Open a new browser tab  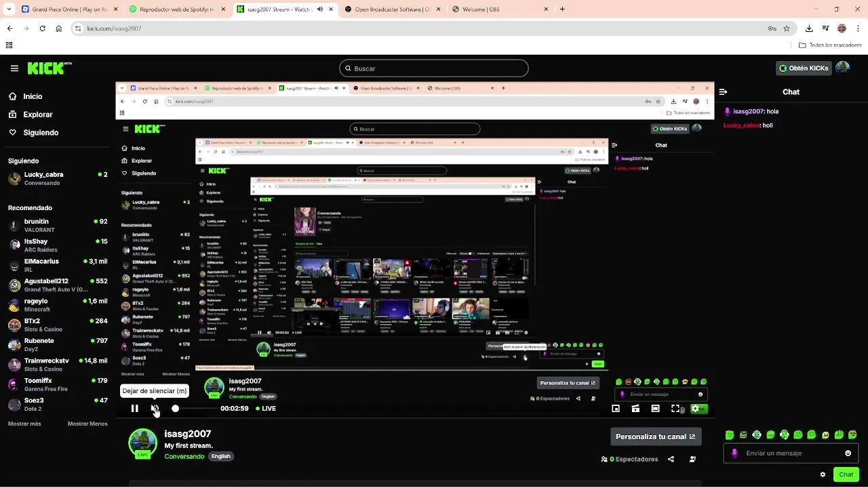point(562,9)
